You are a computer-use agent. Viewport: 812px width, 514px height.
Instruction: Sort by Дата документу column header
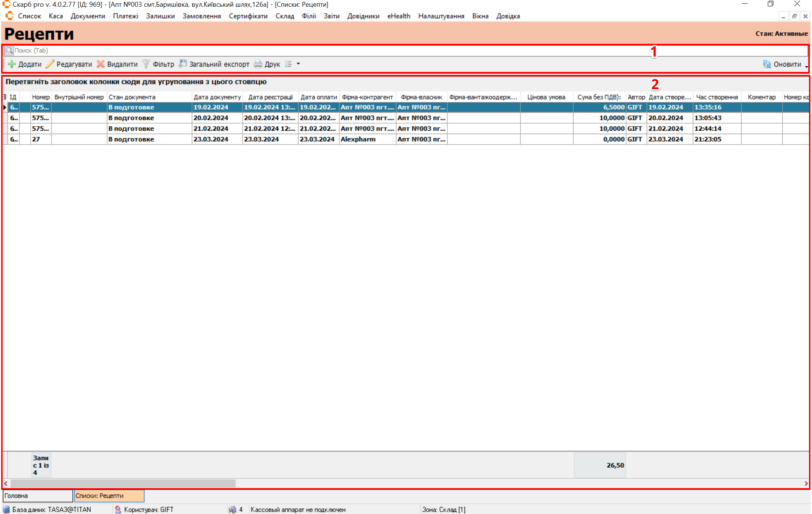tap(217, 97)
